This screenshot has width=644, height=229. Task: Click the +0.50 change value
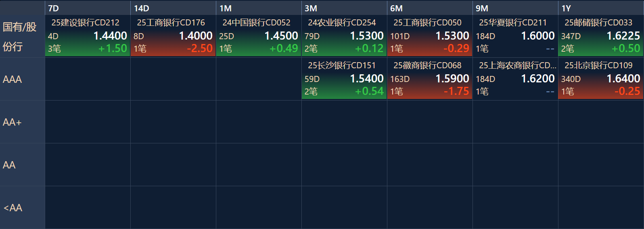(x=626, y=48)
